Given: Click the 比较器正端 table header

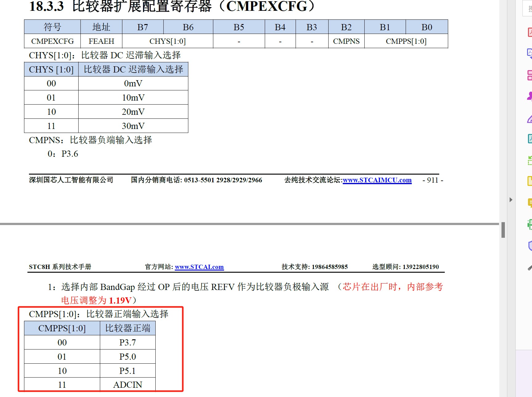Looking at the screenshot, I should point(128,328).
